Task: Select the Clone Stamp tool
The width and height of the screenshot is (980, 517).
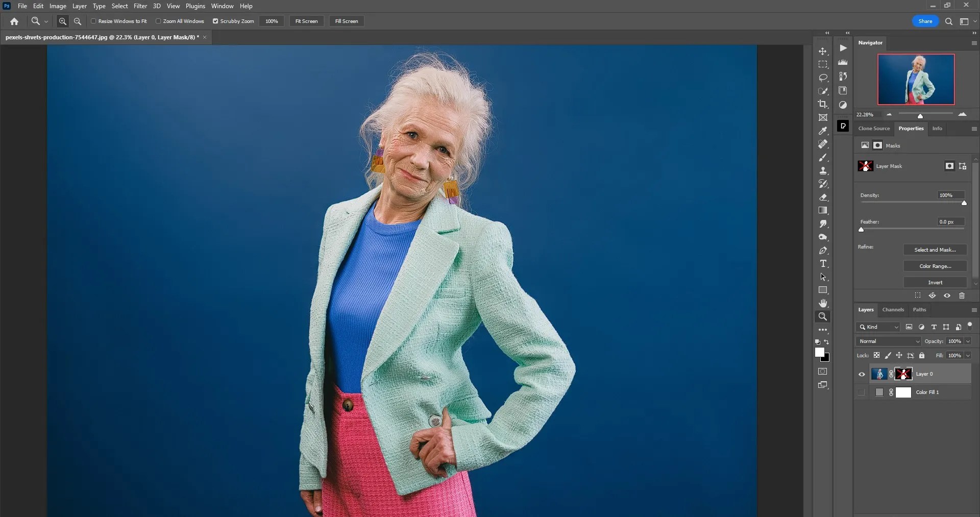Action: 823,171
